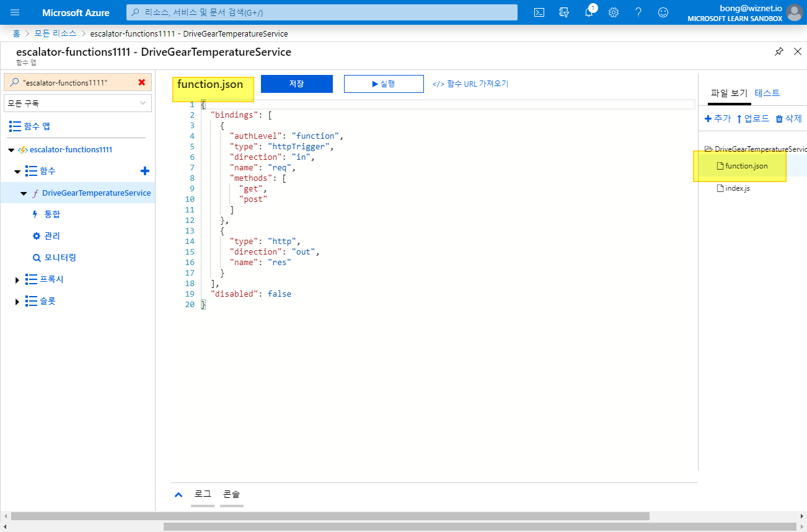807x532 pixels.
Task: Open the directory and subscription filter icon
Action: [x=564, y=12]
